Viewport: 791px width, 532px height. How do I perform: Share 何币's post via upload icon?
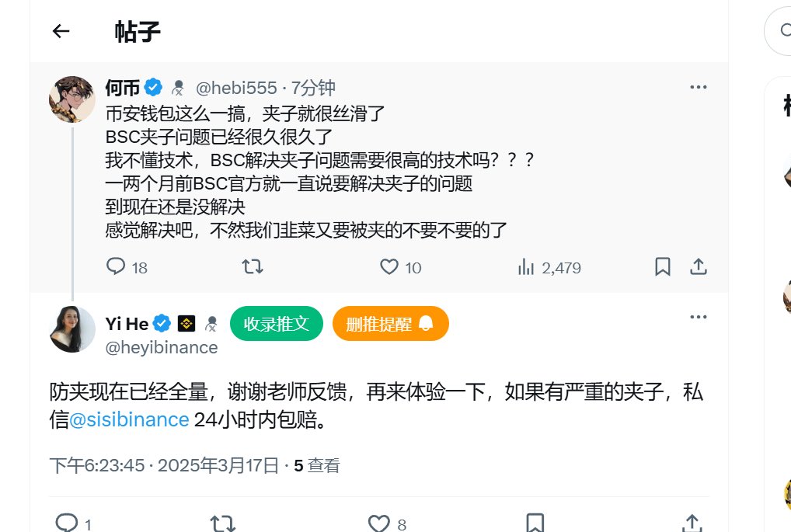(699, 266)
